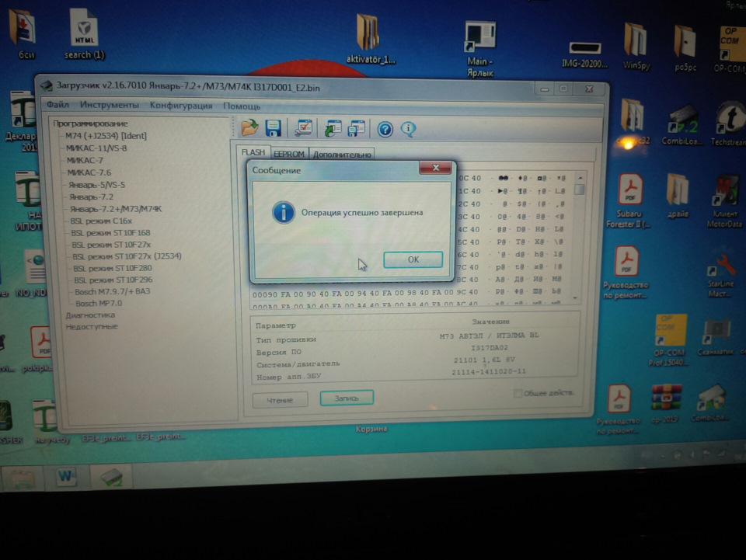Open the 6си desktop folder

(24, 34)
